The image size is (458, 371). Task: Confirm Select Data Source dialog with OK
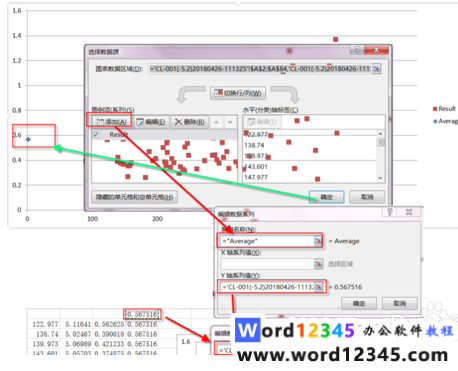click(326, 197)
